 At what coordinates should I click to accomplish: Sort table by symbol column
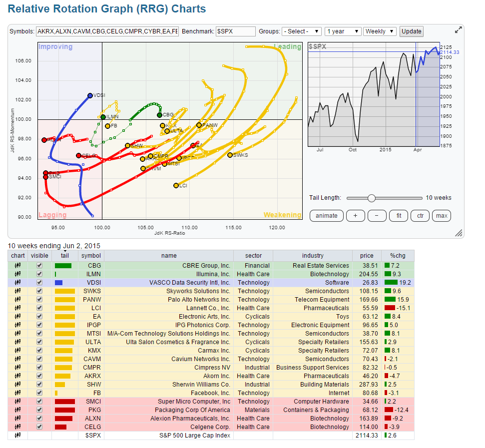click(x=91, y=256)
